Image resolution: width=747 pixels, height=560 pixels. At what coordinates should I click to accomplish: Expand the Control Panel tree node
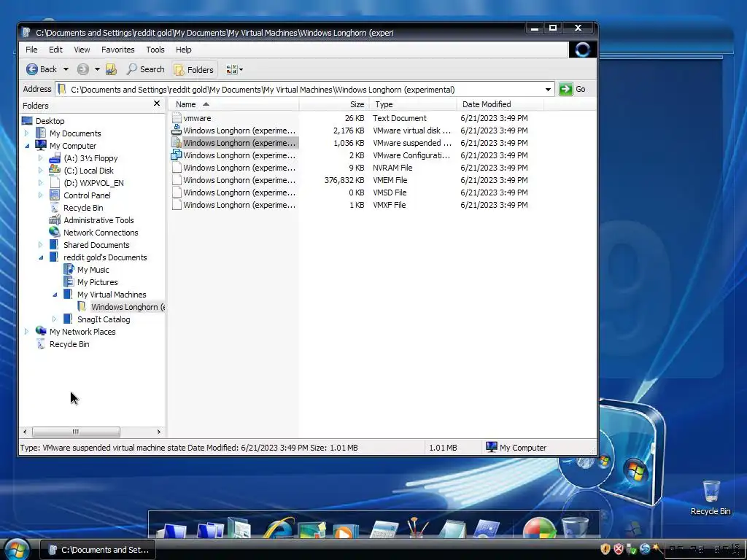41,195
